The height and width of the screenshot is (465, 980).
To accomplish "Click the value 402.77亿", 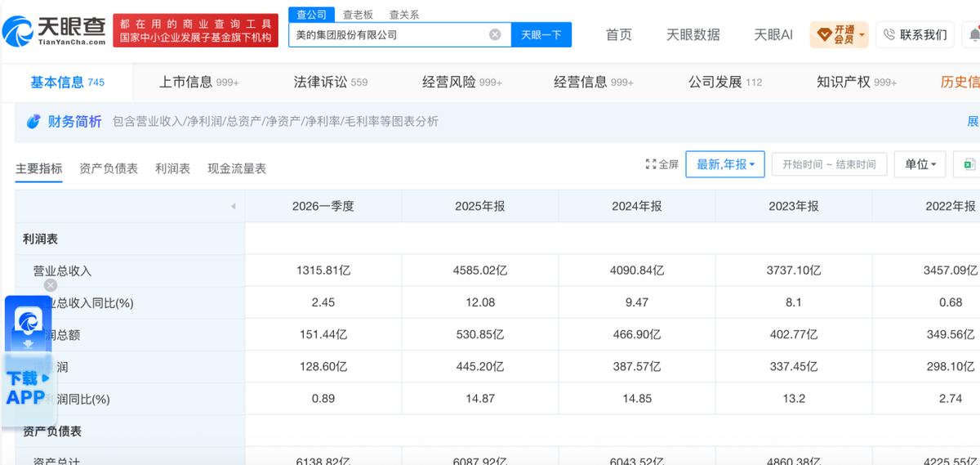I will 794,334.
